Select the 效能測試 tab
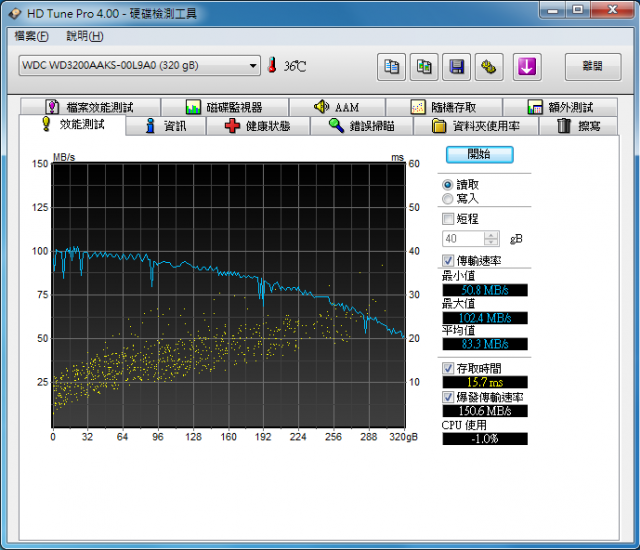Image resolution: width=640 pixels, height=550 pixels. (73, 124)
